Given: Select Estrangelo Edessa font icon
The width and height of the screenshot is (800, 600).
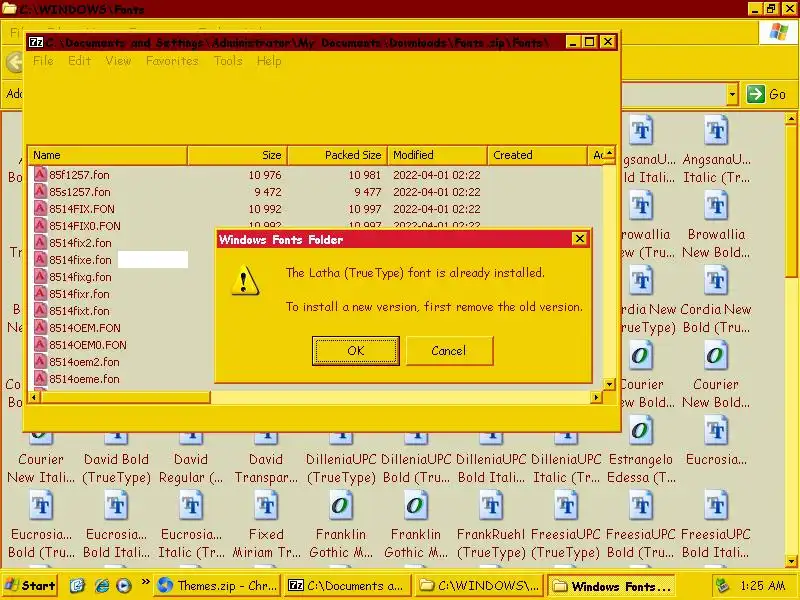Looking at the screenshot, I should [641, 431].
